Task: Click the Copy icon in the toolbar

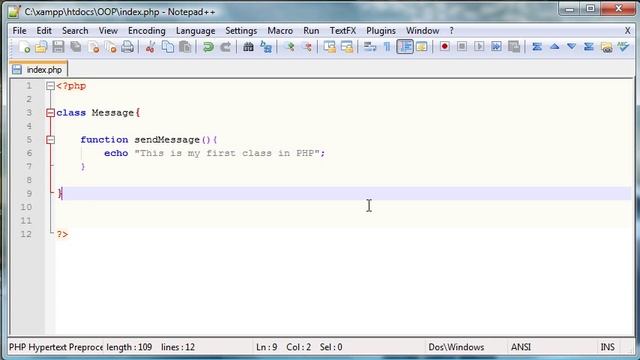Action: 168,47
